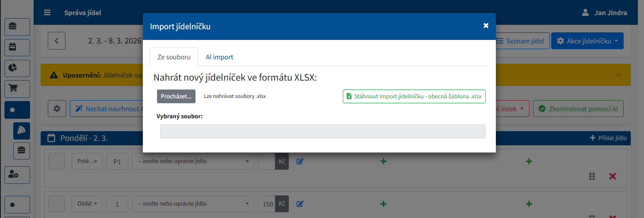Image resolution: width=644 pixels, height=218 pixels.
Task: Expand the Akce jídelníčku dropdown
Action: click(587, 41)
